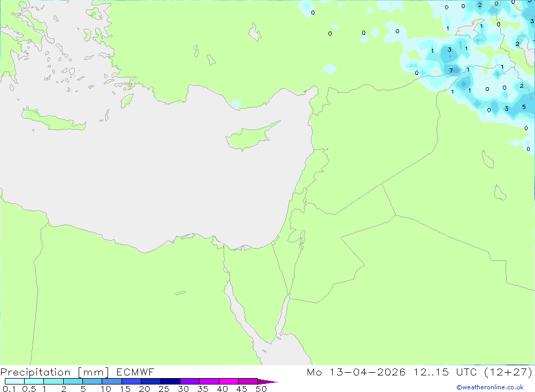This screenshot has height=392, width=535.
Task: Pick the 25–30 mm navy legend box
Action: [x=170, y=381]
